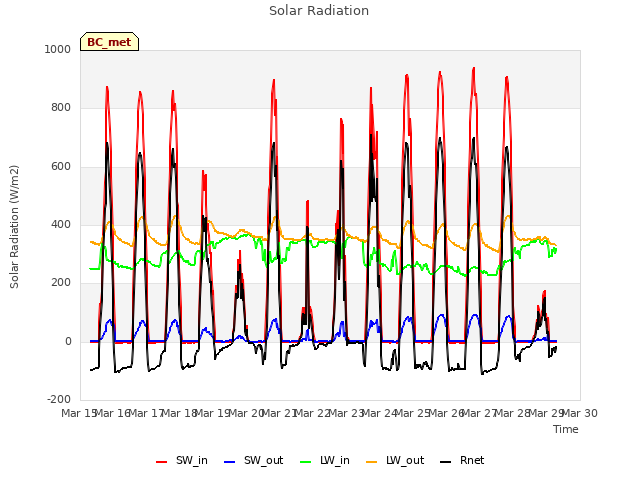This screenshot has height=480, width=640.
Task: Toggle the LW_in legend entry
Action: pyautogui.click(x=325, y=461)
